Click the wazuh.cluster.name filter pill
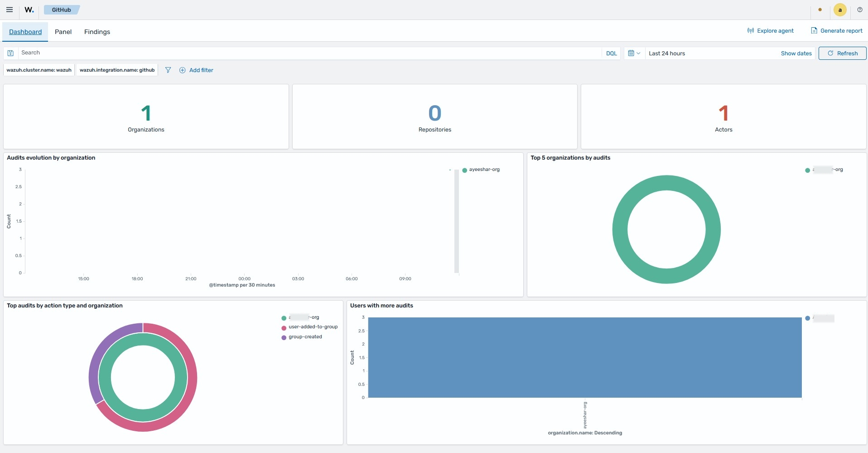 coord(39,70)
